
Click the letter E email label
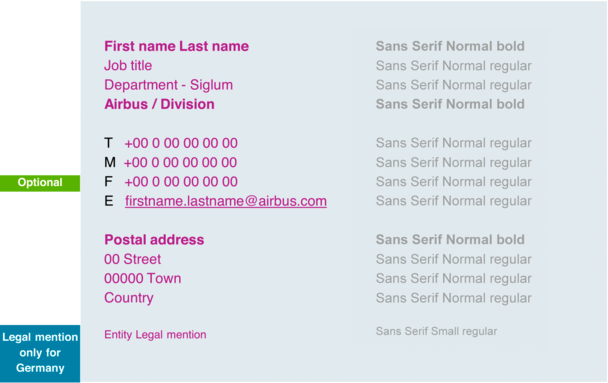pyautogui.click(x=109, y=201)
